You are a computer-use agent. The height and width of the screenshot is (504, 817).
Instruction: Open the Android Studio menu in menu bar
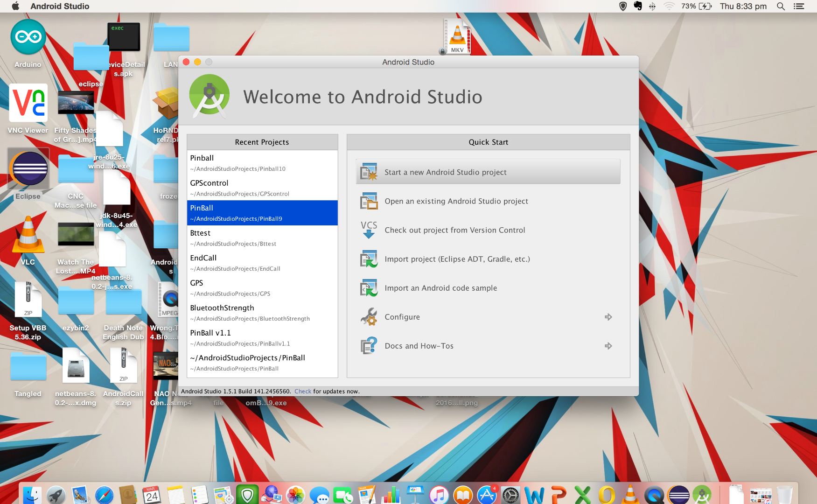point(60,6)
